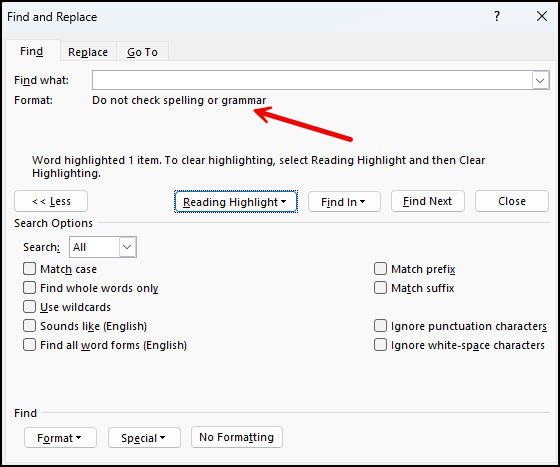Image resolution: width=560 pixels, height=467 pixels.
Task: Close the Find and Replace dialog with X
Action: [542, 16]
